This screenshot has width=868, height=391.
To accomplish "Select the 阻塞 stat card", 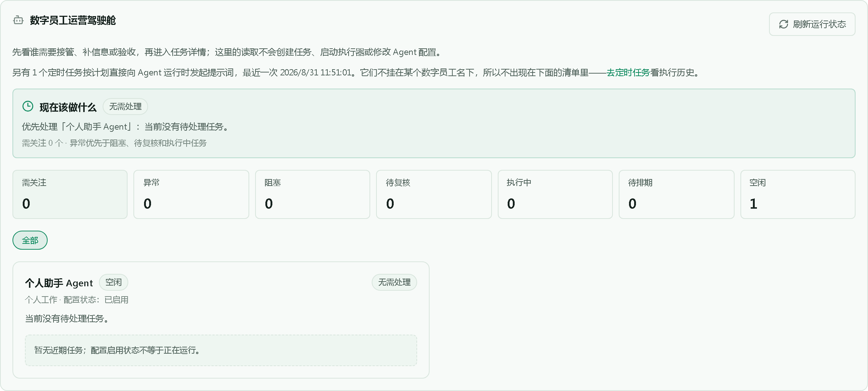I will point(313,194).
